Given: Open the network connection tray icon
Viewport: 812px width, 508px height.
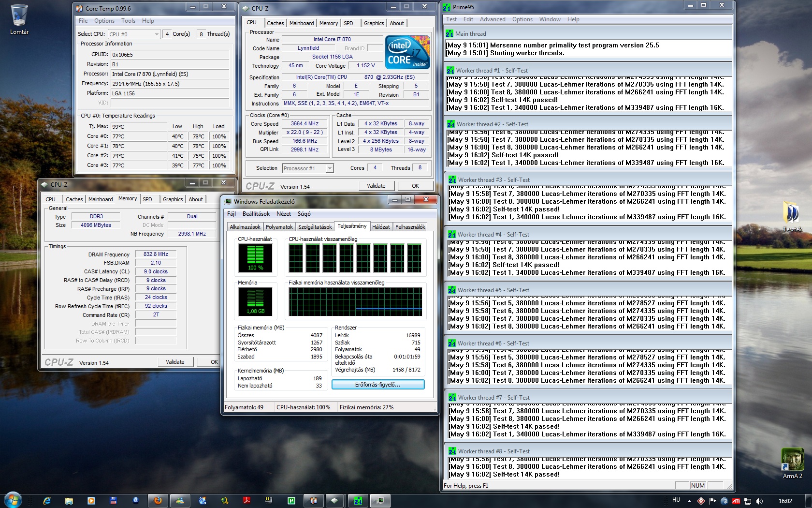Looking at the screenshot, I should click(748, 501).
